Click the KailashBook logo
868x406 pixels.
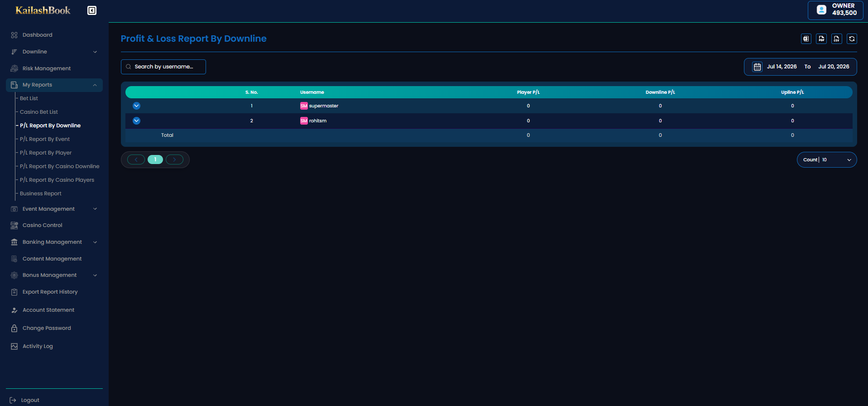pos(43,10)
